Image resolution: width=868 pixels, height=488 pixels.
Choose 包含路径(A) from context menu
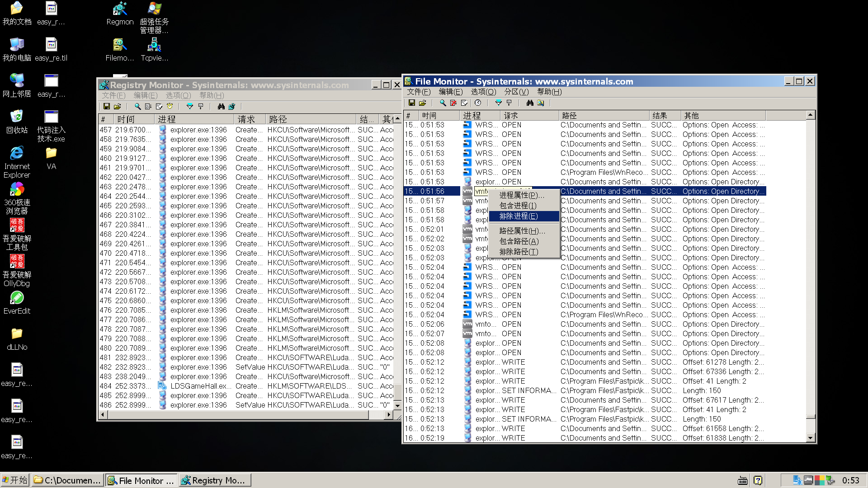524,241
